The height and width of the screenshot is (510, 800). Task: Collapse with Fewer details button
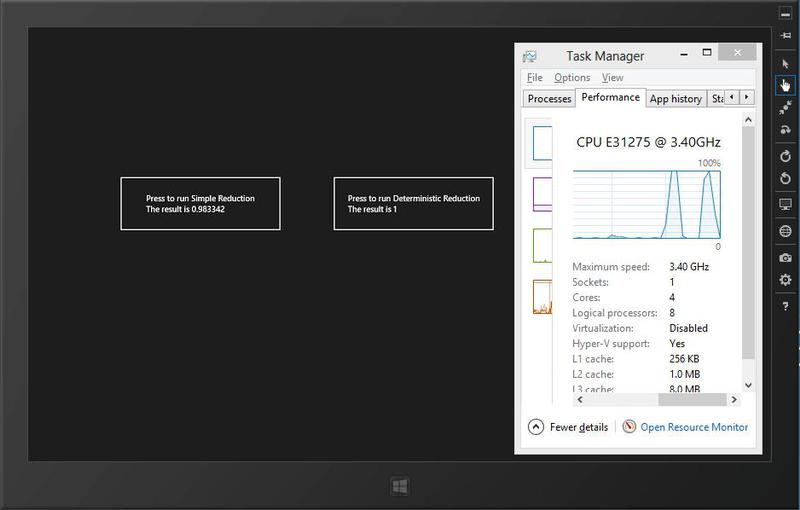[568, 427]
